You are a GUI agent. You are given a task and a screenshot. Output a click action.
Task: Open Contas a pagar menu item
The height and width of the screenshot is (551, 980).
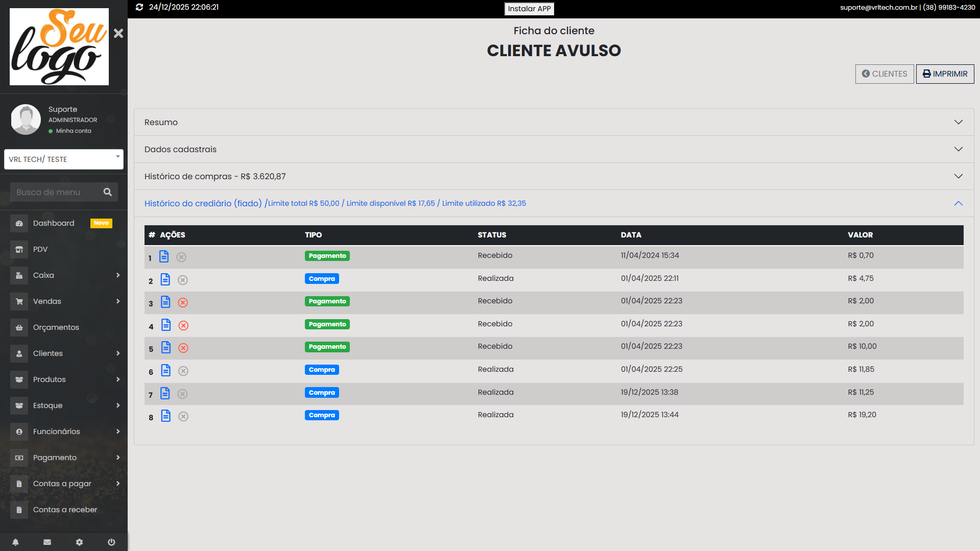(62, 484)
